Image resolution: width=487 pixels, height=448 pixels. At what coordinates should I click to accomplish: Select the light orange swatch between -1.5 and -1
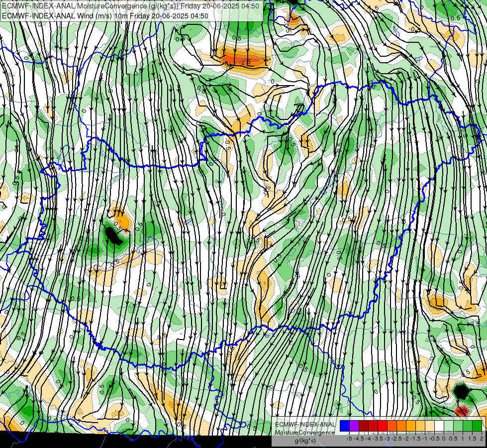pyautogui.click(x=420, y=426)
